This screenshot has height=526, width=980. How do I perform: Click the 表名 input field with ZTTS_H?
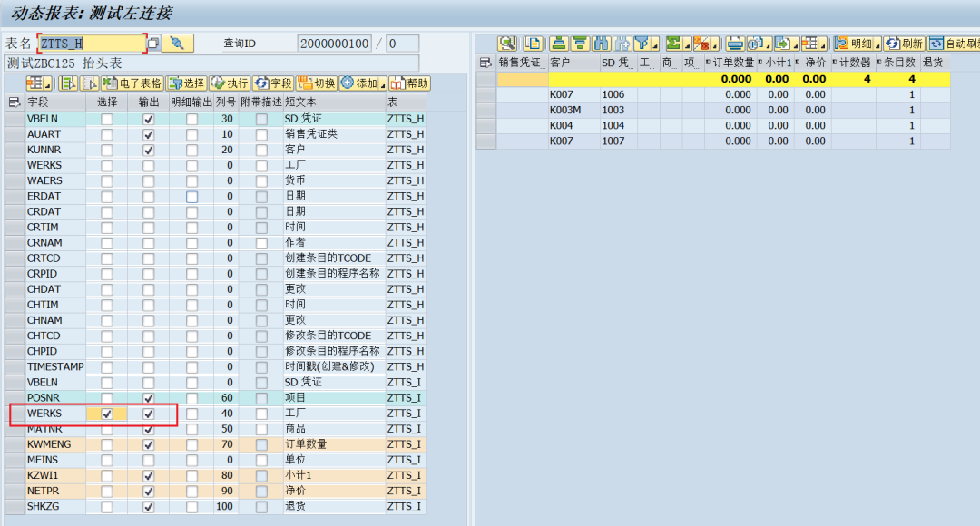coord(93,44)
